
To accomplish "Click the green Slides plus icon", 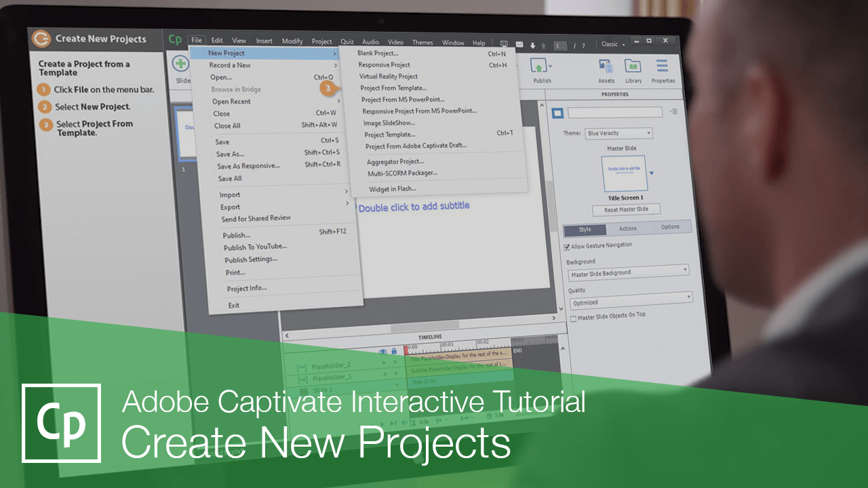I will 180,64.
